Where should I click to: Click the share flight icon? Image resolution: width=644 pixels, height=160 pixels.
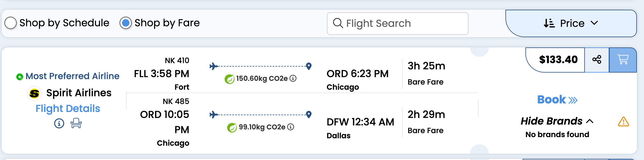click(x=597, y=60)
